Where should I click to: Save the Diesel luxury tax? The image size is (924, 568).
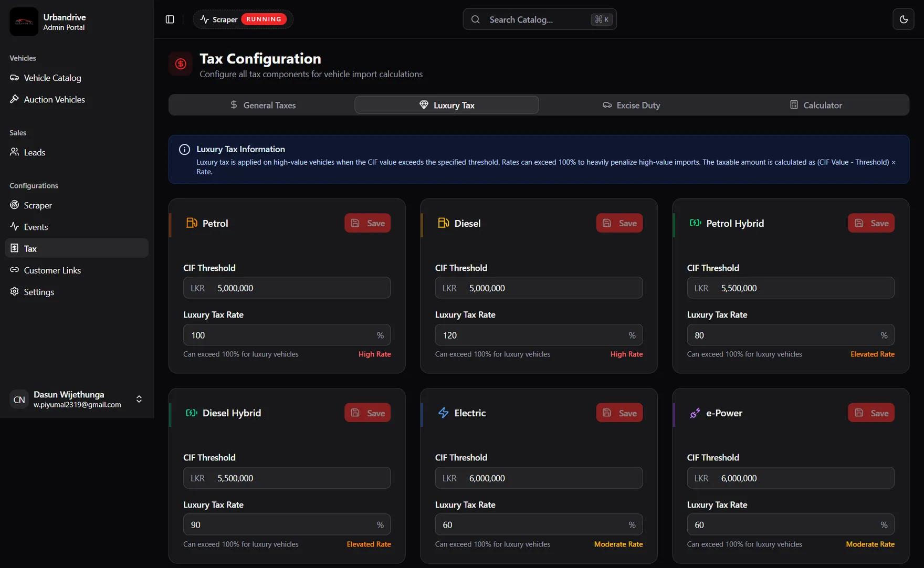coord(619,223)
